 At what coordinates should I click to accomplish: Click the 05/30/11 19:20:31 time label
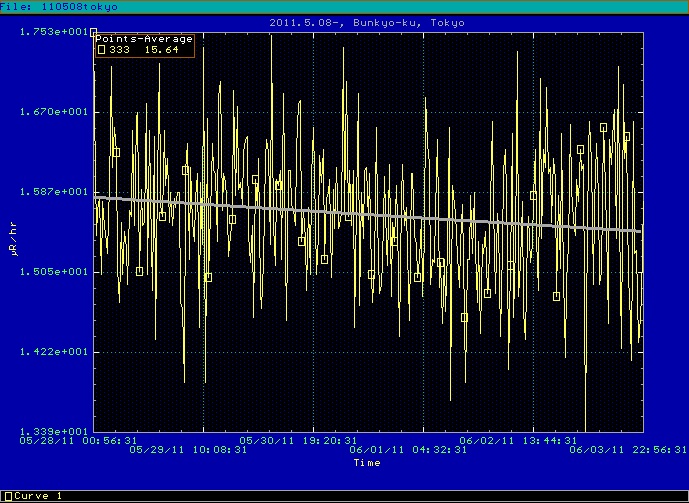pos(299,439)
